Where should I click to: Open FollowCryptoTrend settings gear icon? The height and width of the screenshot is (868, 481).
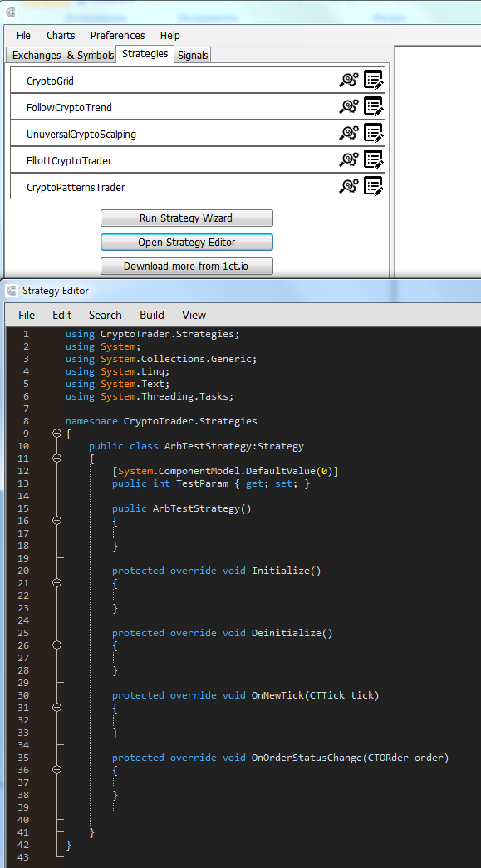coord(349,107)
